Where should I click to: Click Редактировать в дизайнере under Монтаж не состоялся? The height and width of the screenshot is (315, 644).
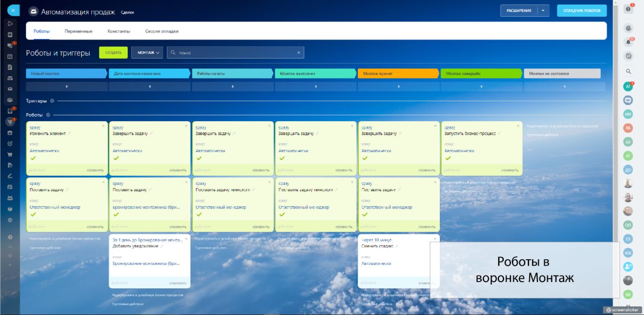(562, 126)
